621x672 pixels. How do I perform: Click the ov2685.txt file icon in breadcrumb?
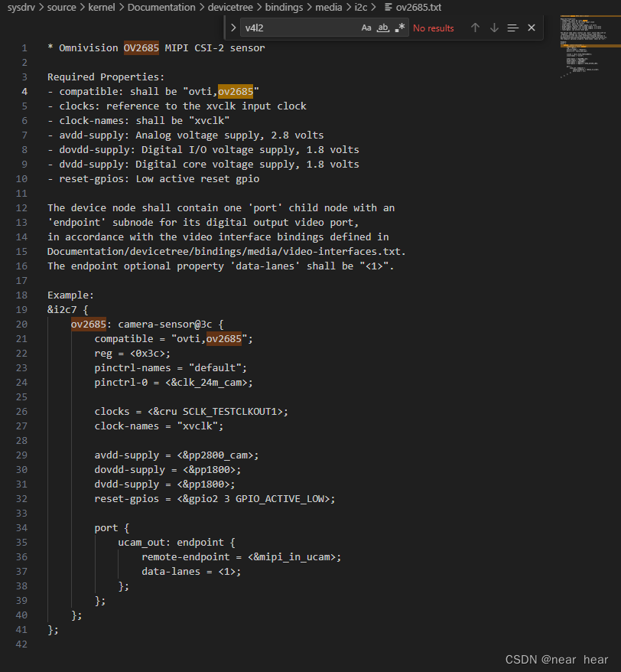(388, 8)
